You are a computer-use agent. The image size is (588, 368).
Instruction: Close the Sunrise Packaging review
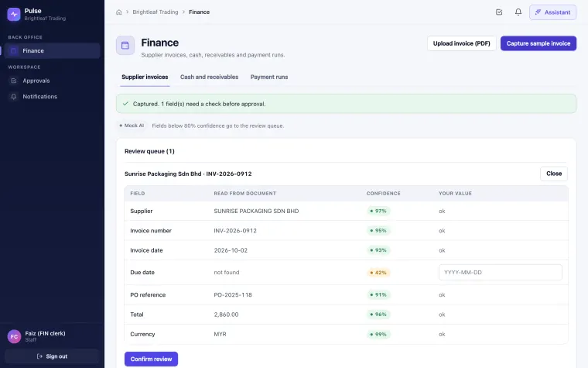pos(554,174)
